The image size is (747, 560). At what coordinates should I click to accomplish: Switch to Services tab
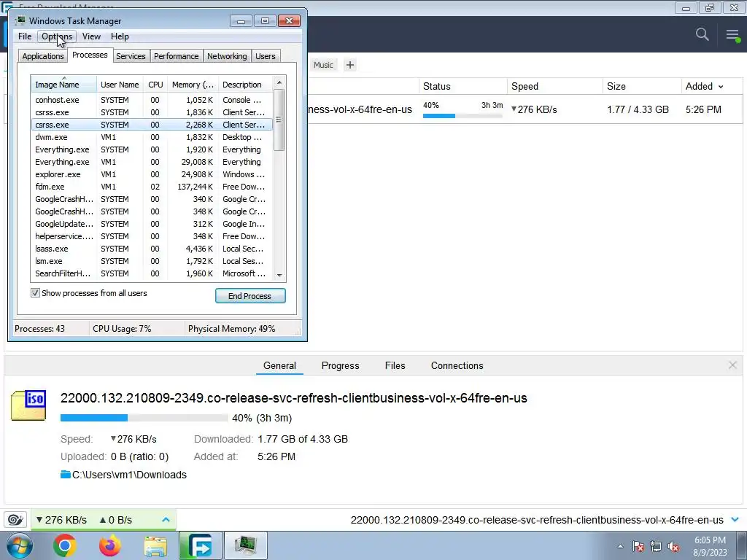pos(131,56)
